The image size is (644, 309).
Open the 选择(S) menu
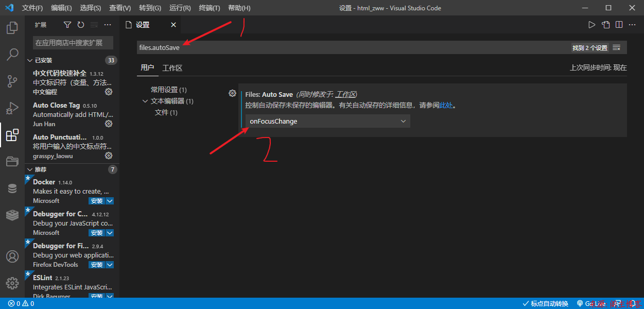click(x=91, y=8)
